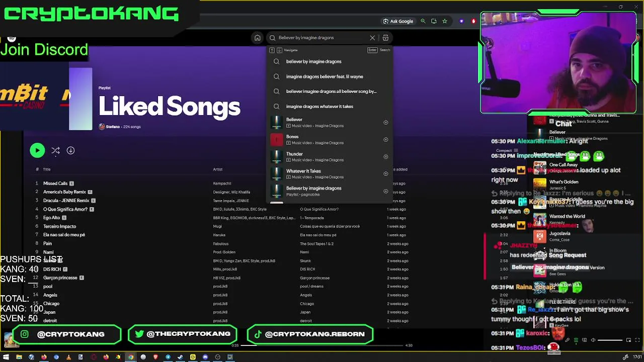This screenshot has height=362, width=644.
Task: Click the Bones album thumbnail
Action: tap(276, 140)
